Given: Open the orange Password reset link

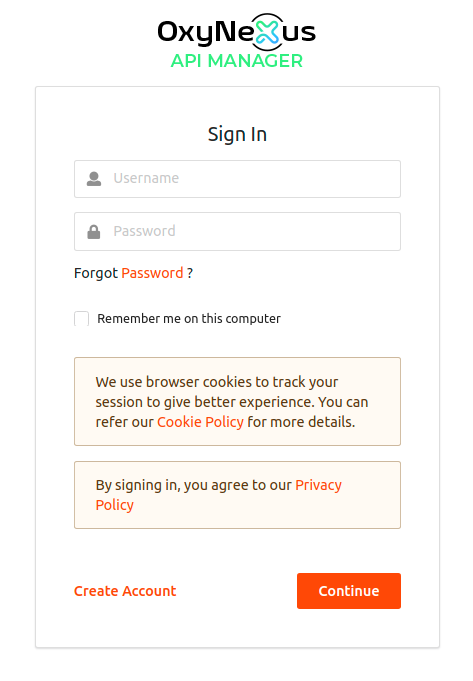Looking at the screenshot, I should (x=152, y=273).
